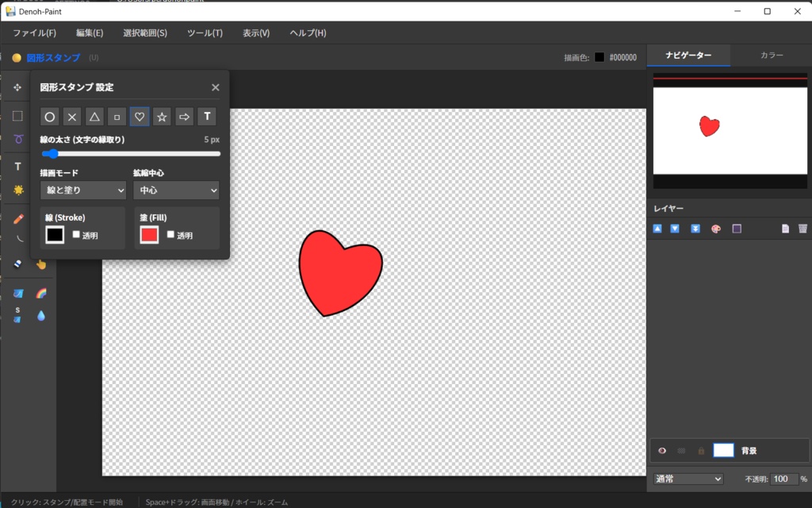Screen dimensions: 812x508
Task: Toggle transparency lock on the 背景 layer
Action: click(681, 451)
